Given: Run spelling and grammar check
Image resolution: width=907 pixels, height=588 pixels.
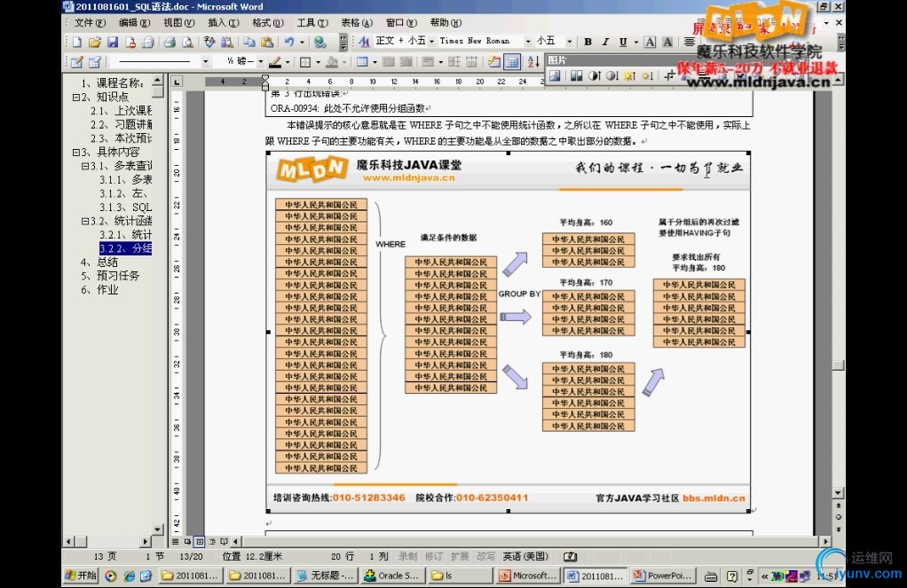Looking at the screenshot, I should click(x=209, y=42).
